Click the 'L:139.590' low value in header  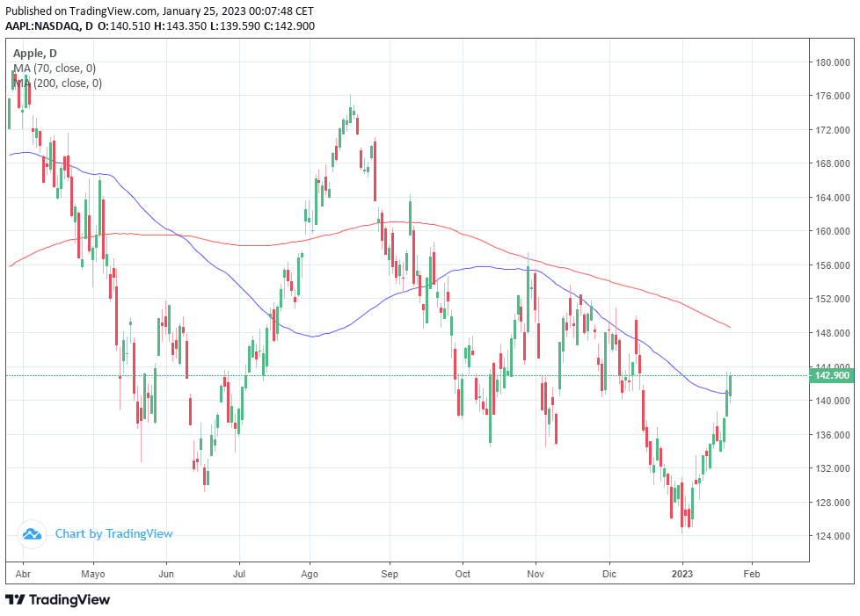[236, 25]
